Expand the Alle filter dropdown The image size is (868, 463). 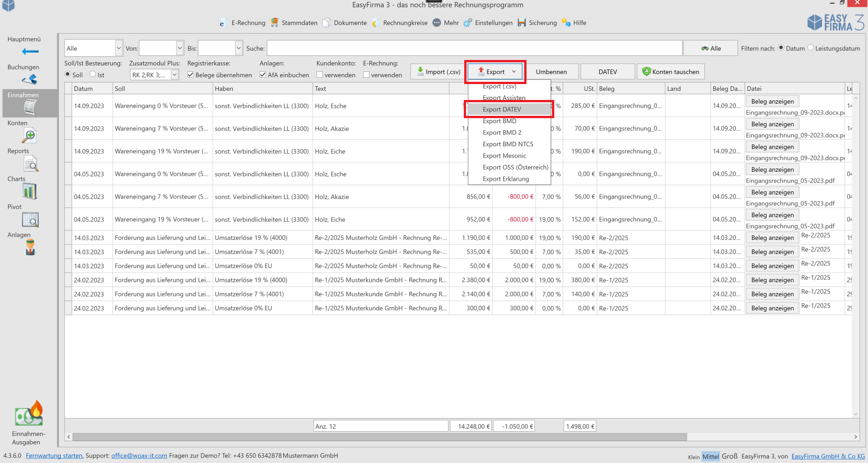click(x=119, y=48)
